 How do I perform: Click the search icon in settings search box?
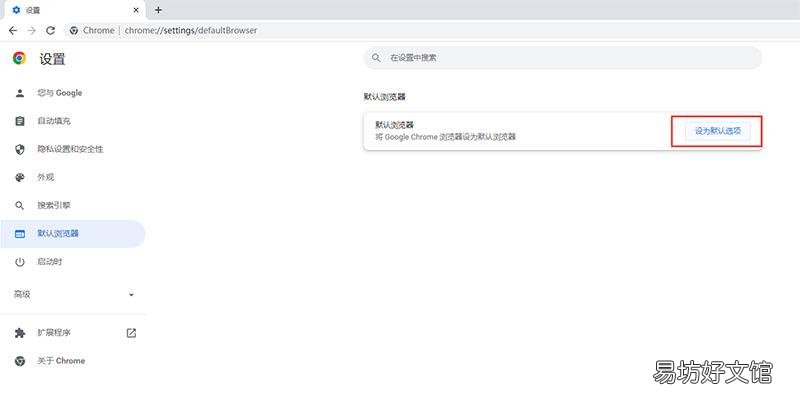376,58
